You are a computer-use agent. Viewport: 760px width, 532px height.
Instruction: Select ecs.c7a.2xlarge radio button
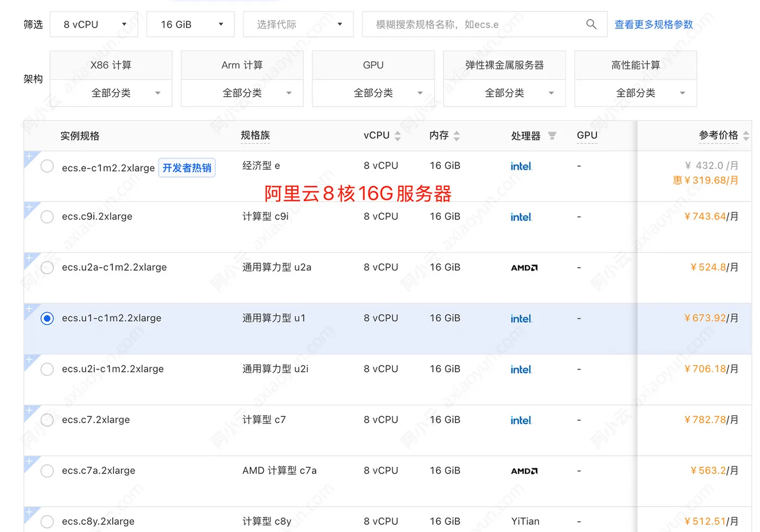[x=47, y=471]
